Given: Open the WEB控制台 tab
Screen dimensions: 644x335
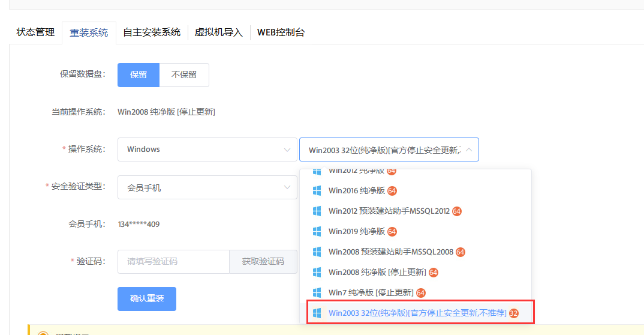Looking at the screenshot, I should [281, 32].
